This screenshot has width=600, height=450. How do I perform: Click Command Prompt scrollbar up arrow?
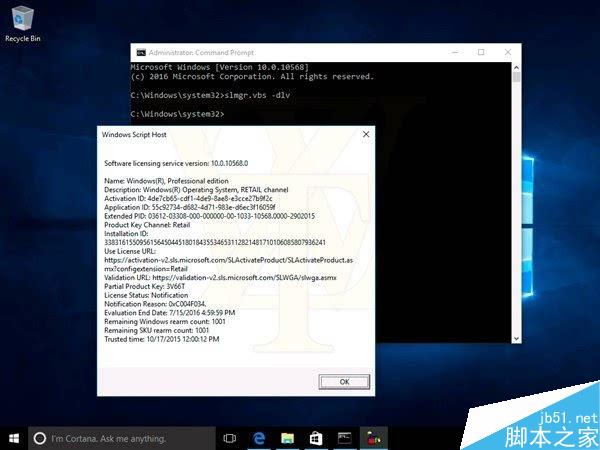[x=516, y=67]
